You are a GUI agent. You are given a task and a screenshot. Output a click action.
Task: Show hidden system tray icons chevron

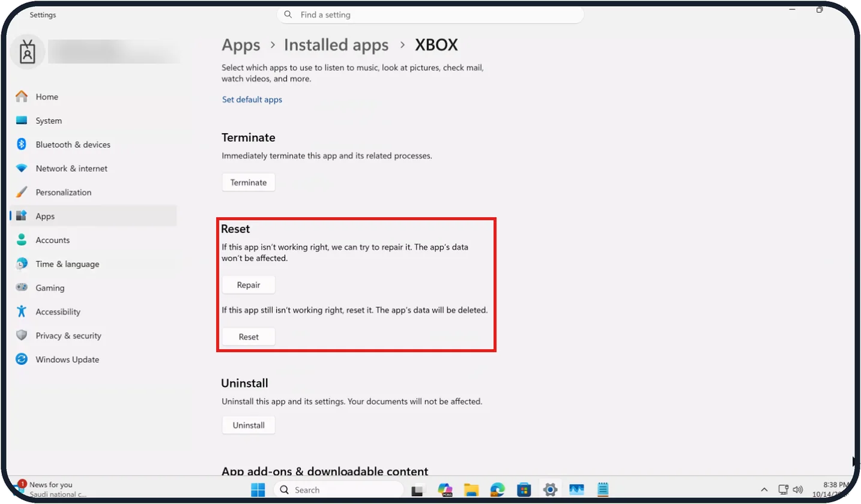[764, 490]
